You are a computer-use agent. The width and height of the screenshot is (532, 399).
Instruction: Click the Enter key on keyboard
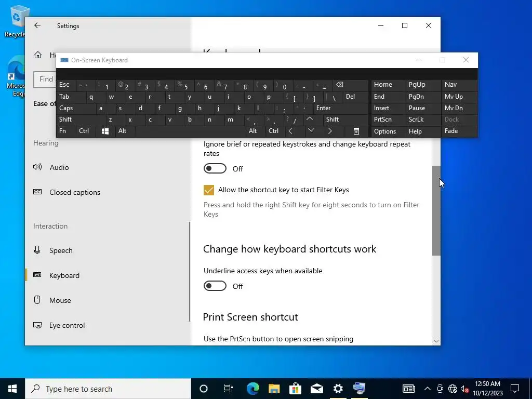click(x=340, y=108)
